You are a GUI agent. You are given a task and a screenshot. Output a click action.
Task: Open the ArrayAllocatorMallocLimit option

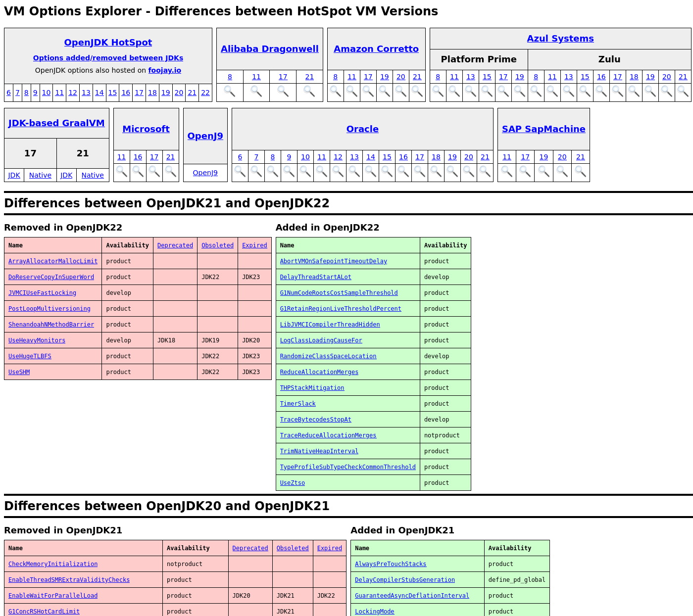53,261
